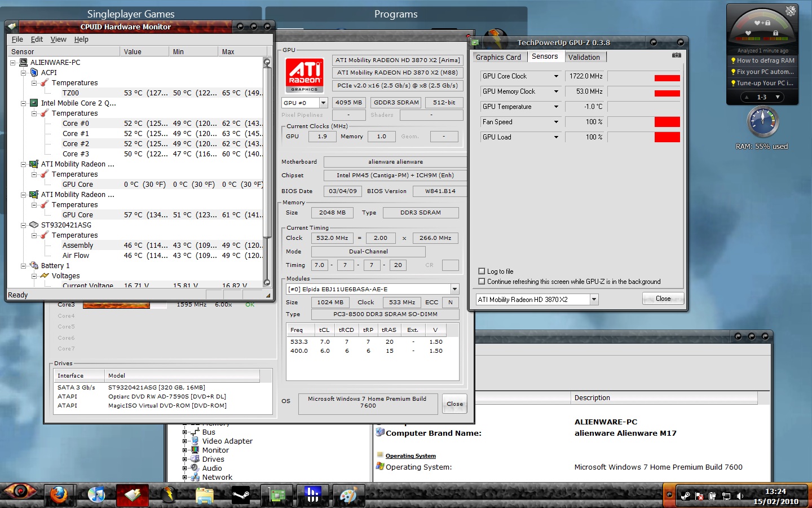This screenshot has height=508, width=812.
Task: Open the GPU #0 selector dropdown
Action: click(x=323, y=103)
